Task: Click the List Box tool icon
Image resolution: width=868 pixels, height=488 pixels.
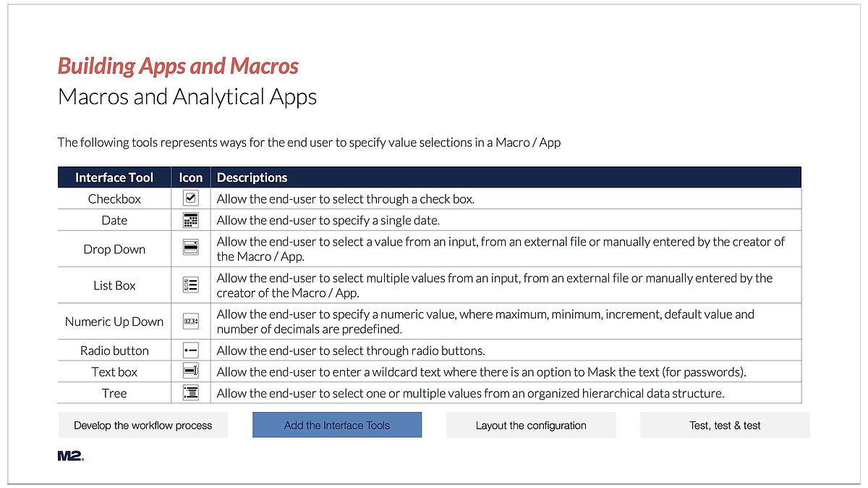Action: (x=191, y=285)
